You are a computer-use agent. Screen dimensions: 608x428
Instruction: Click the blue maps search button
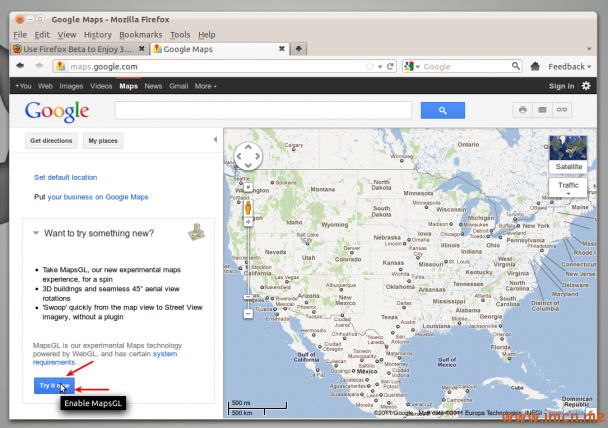click(x=443, y=110)
